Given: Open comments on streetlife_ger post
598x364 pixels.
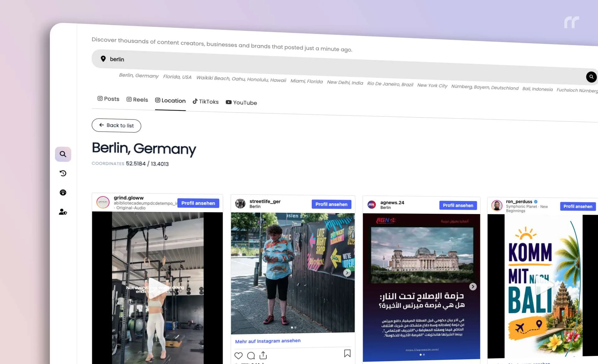Looking at the screenshot, I should (x=251, y=356).
